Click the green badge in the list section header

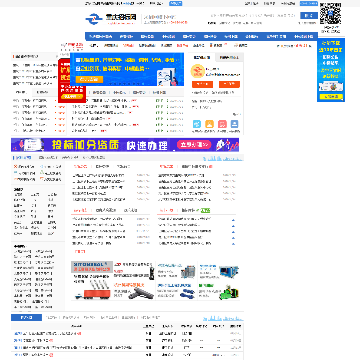point(206,210)
